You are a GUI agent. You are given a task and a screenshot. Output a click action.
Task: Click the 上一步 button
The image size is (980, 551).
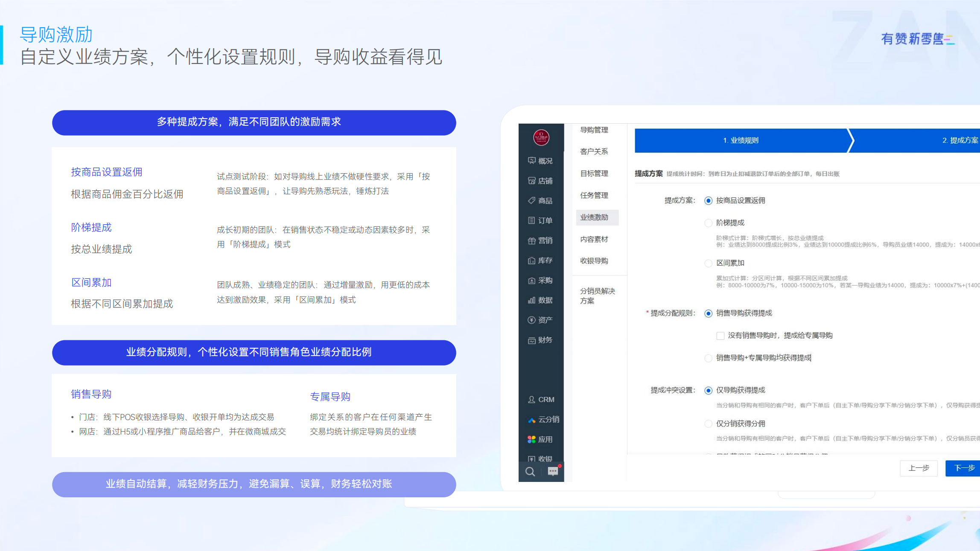pos(919,468)
